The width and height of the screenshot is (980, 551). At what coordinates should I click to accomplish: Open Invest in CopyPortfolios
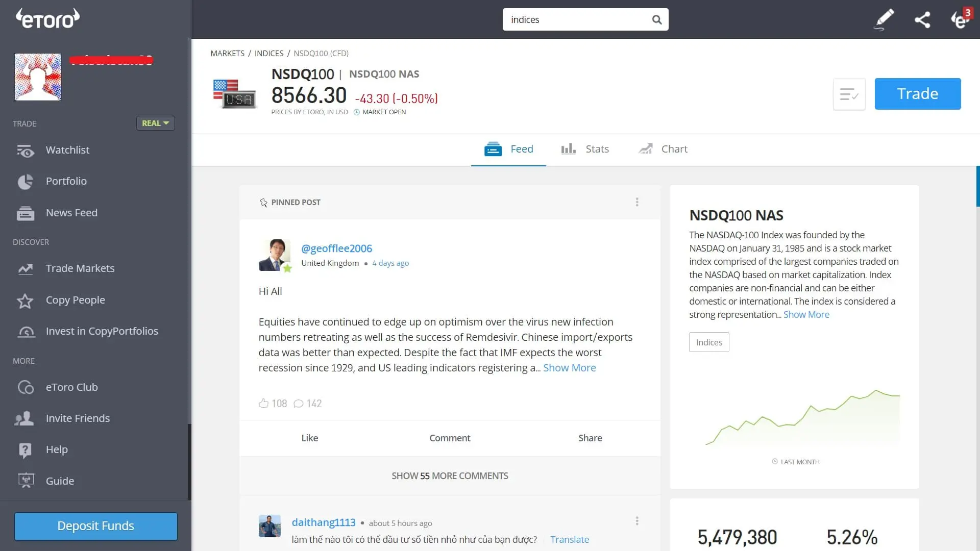(x=102, y=331)
